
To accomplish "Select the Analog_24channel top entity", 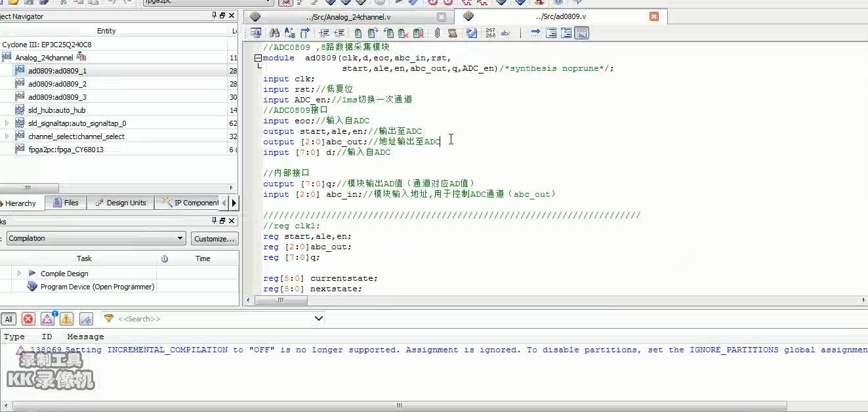I will click(44, 58).
